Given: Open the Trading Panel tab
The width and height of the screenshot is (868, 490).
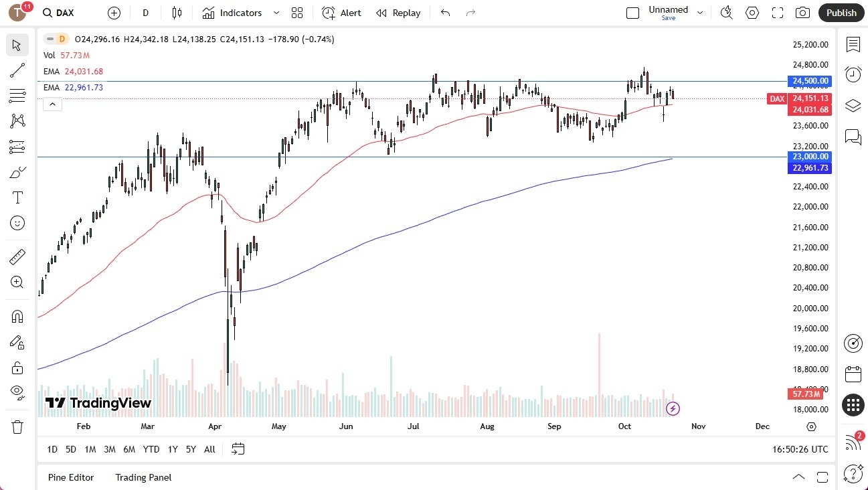Looking at the screenshot, I should [143, 477].
